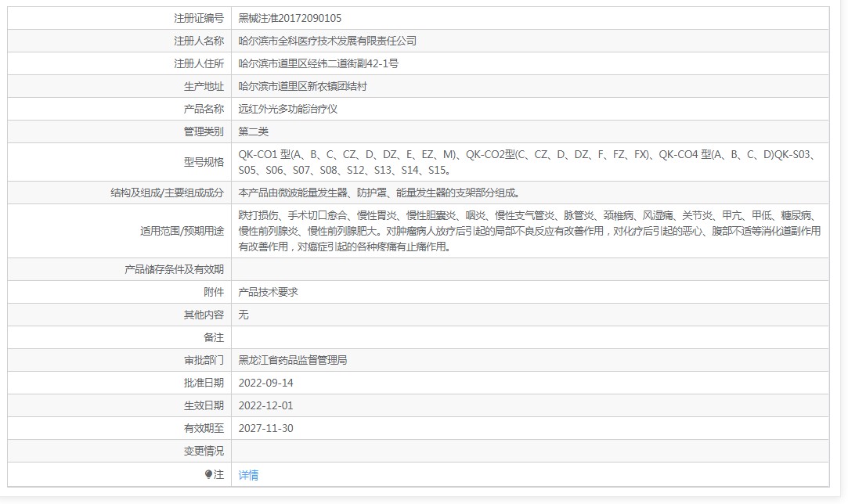Click attachment value 产品技术要求

(x=269, y=292)
